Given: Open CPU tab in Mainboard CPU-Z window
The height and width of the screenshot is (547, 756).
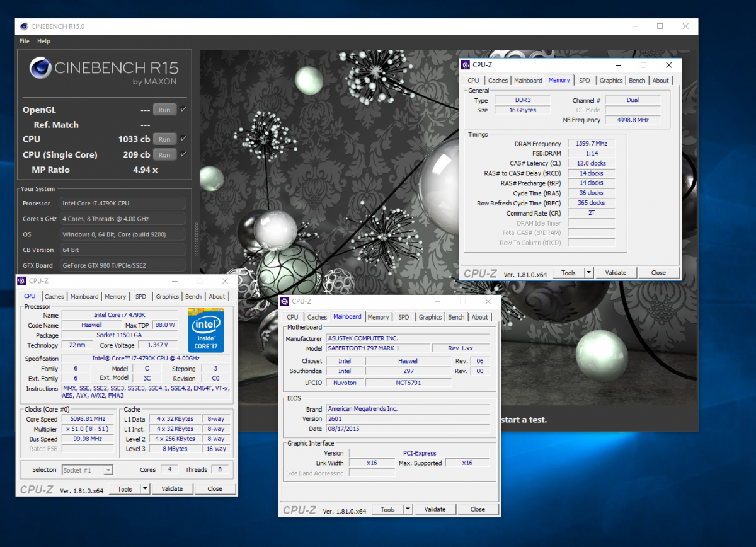Looking at the screenshot, I should click(x=292, y=318).
